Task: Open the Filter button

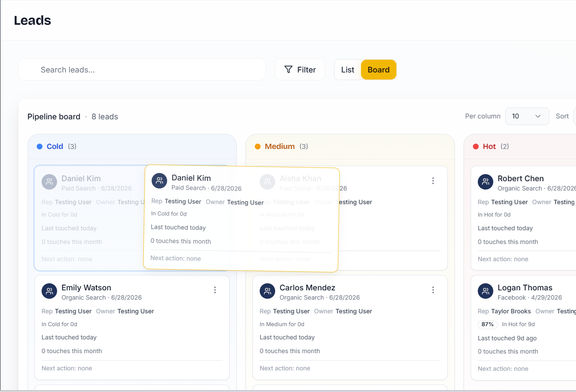Action: (x=300, y=70)
